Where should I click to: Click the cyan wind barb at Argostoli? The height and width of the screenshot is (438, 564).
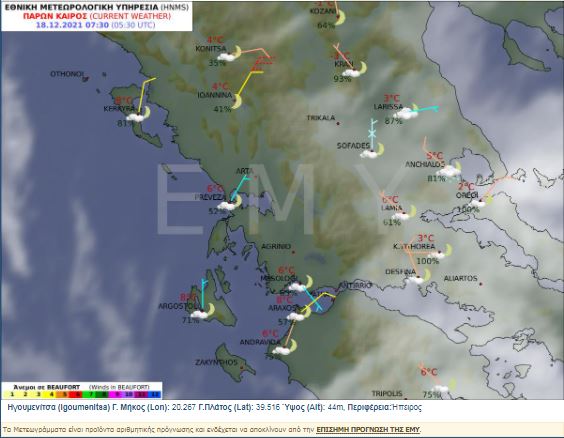(x=204, y=294)
